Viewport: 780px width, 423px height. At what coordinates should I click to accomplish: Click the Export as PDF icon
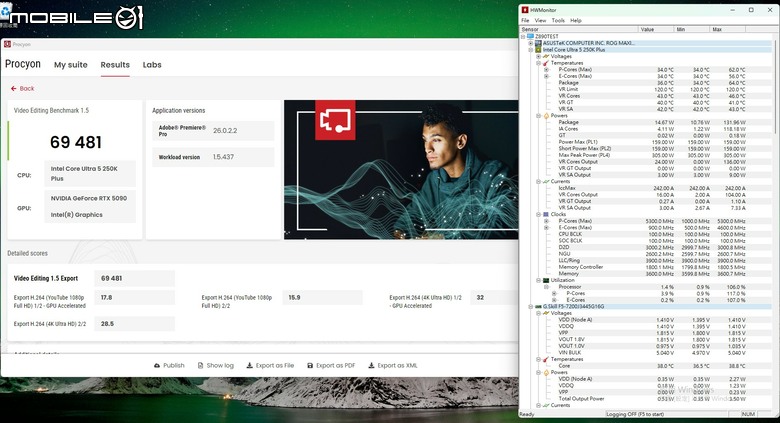coord(310,365)
